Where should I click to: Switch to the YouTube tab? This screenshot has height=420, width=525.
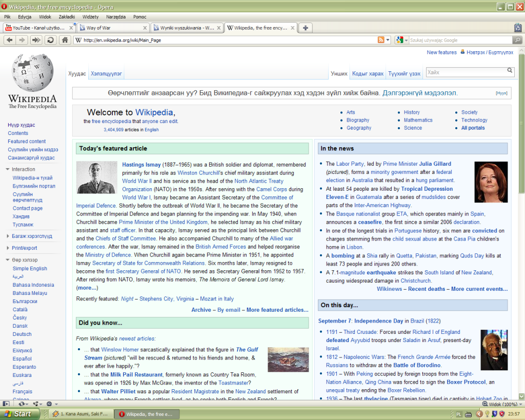(38, 28)
